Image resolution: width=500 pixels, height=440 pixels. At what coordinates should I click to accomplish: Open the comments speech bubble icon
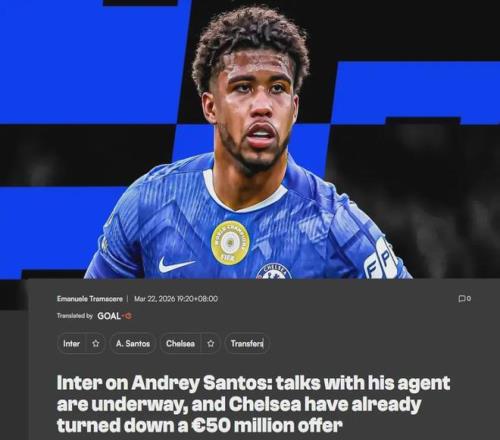point(462,298)
